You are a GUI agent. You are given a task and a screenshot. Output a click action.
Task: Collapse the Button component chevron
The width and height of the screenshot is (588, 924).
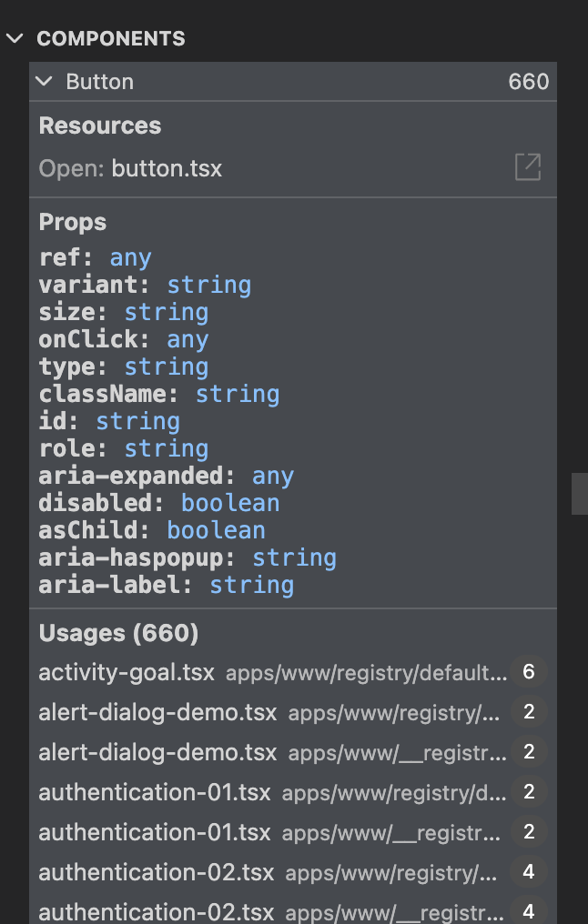45,81
